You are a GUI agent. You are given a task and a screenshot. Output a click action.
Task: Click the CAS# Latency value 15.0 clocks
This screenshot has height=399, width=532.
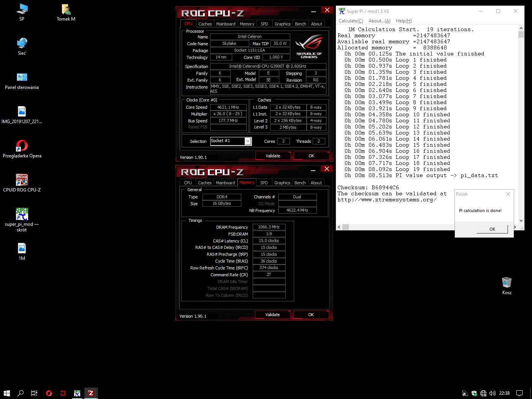pos(269,241)
